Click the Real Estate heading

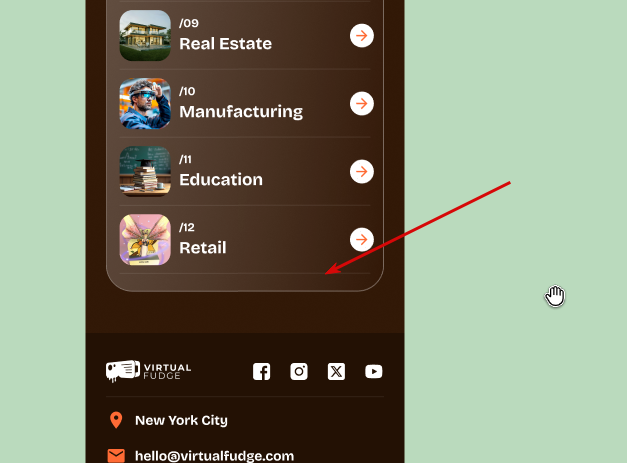(226, 44)
